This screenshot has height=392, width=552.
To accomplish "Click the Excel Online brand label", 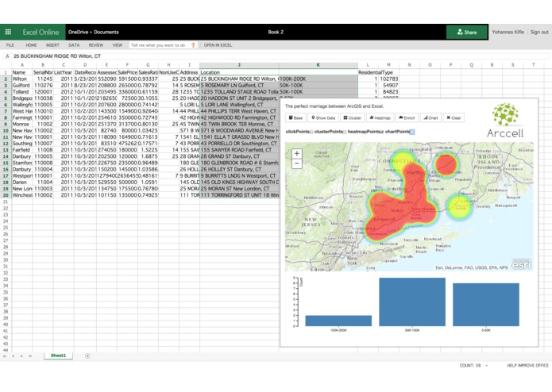I will [x=41, y=32].
